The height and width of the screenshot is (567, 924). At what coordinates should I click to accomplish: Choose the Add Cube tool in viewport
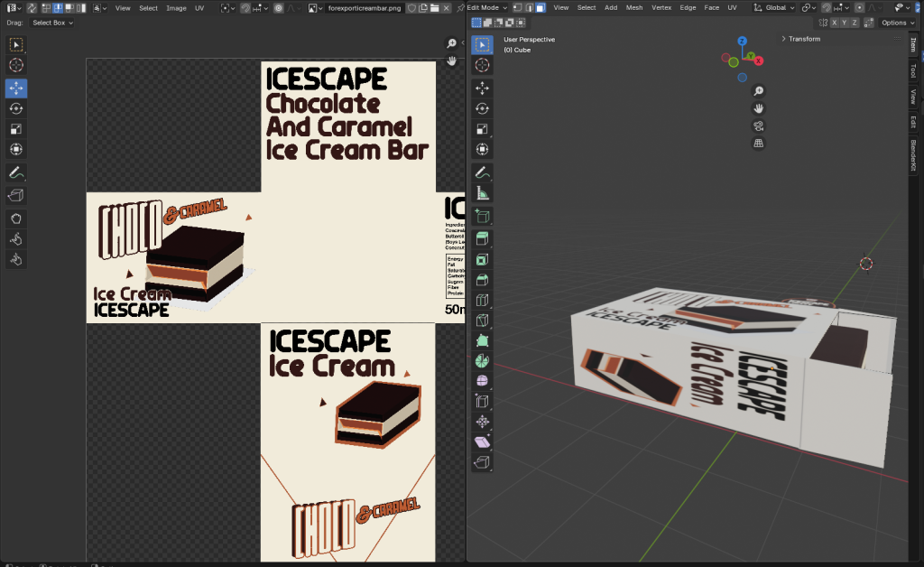483,216
